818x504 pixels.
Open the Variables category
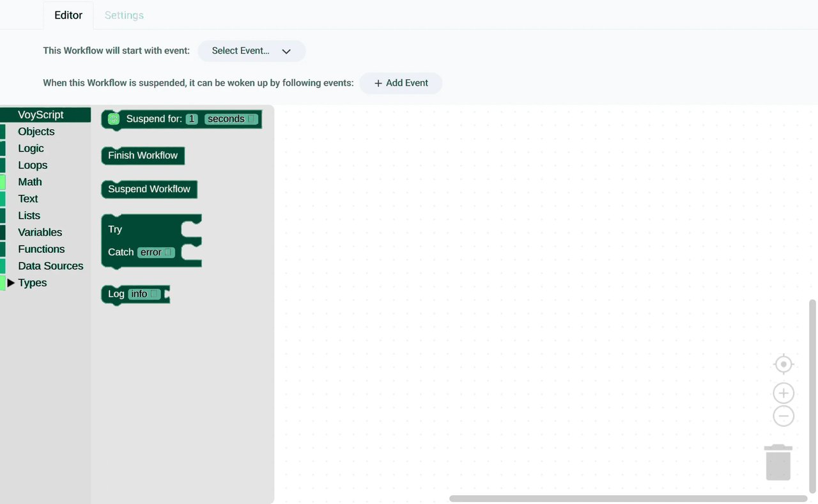45,233
